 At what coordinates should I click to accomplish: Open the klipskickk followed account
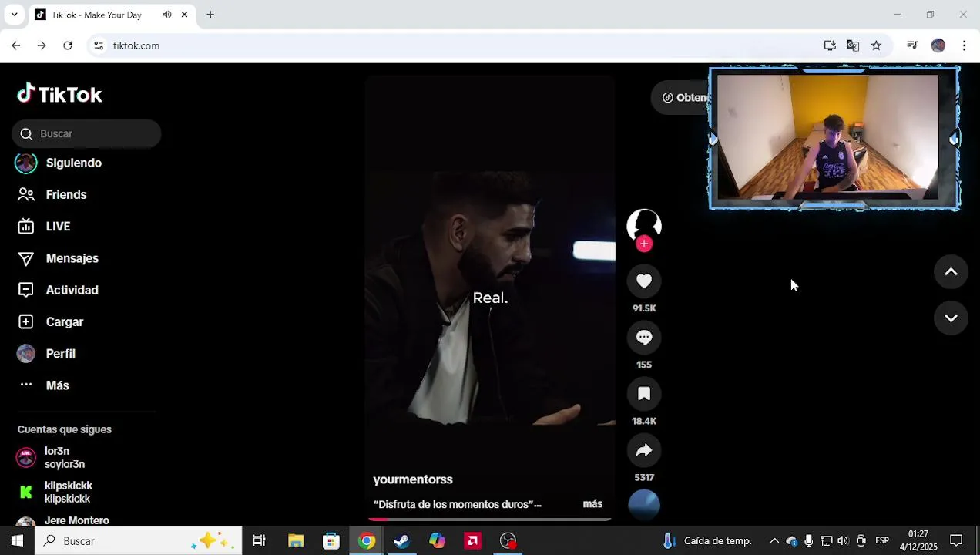click(55, 492)
